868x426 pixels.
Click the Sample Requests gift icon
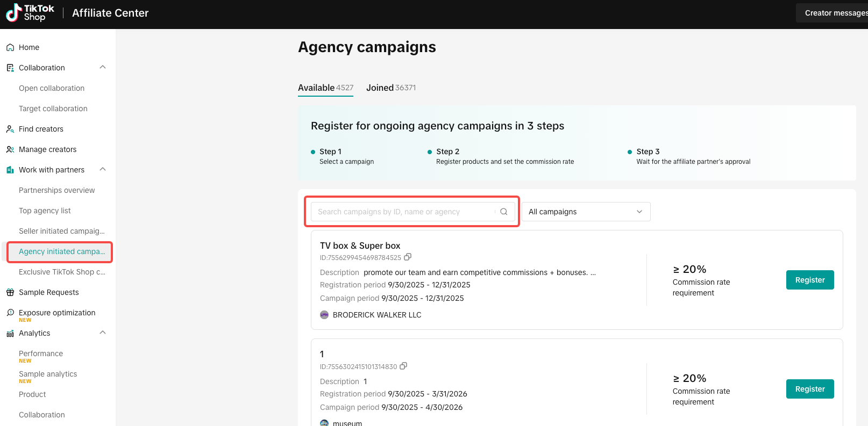[10, 292]
